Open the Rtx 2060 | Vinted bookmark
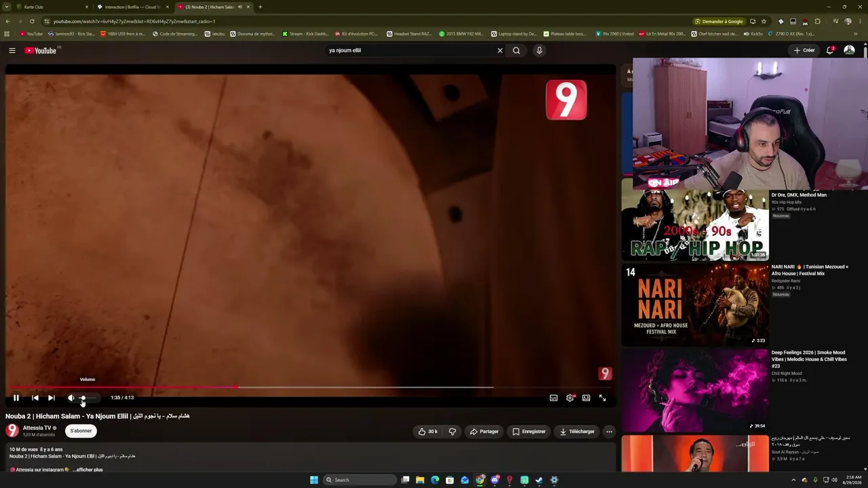 tap(615, 34)
